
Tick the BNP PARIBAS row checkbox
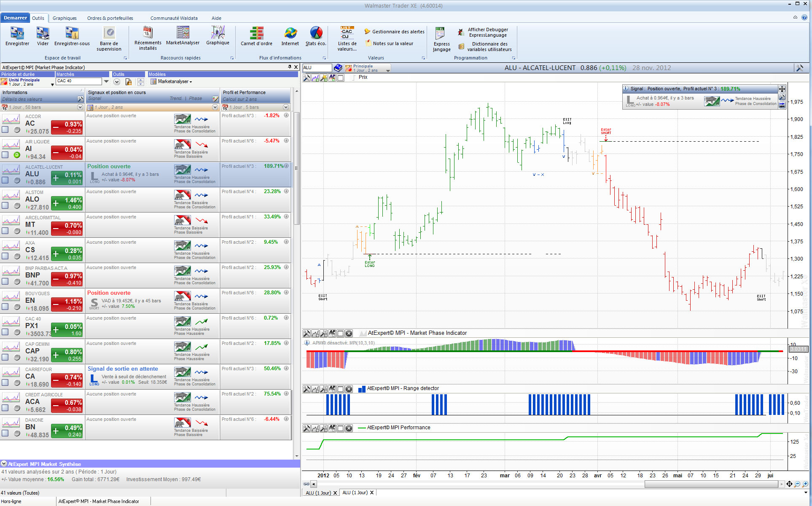pyautogui.click(x=5, y=281)
